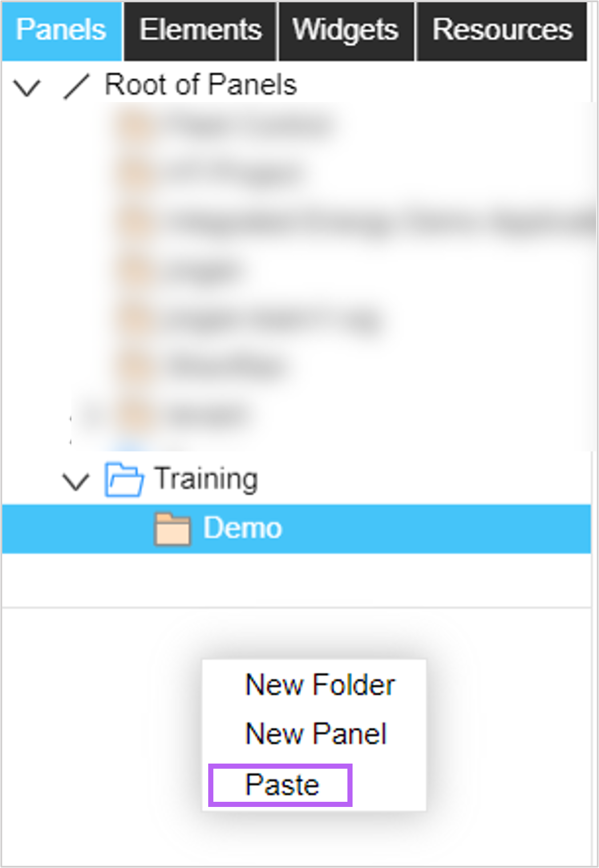This screenshot has height=868, width=599.
Task: Collapse the Training folder chevron
Action: [x=76, y=481]
